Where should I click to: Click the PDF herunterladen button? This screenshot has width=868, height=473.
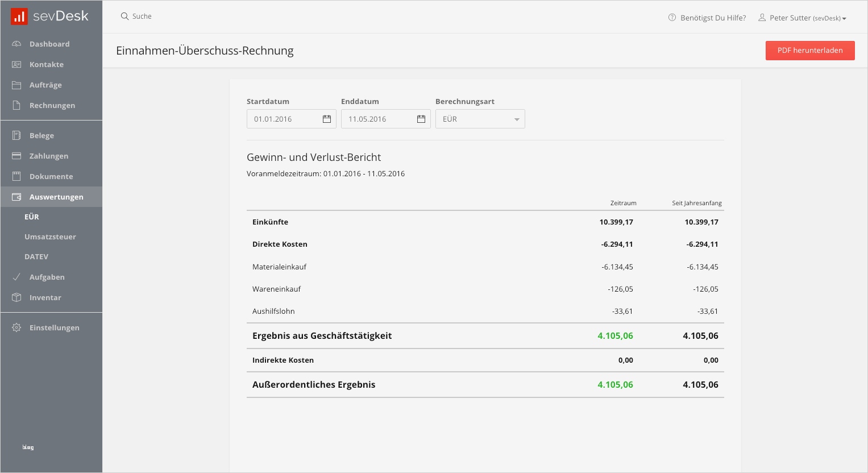[810, 50]
